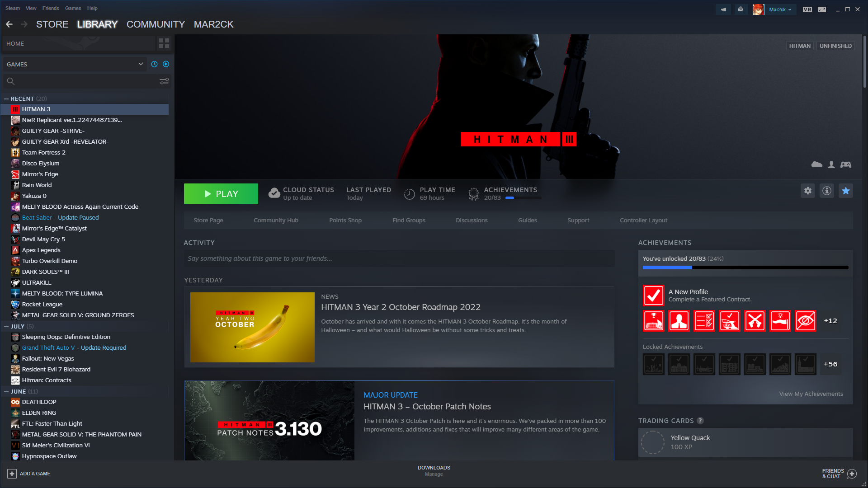
Task: Click the crossed tools achievement icon
Action: [755, 321]
